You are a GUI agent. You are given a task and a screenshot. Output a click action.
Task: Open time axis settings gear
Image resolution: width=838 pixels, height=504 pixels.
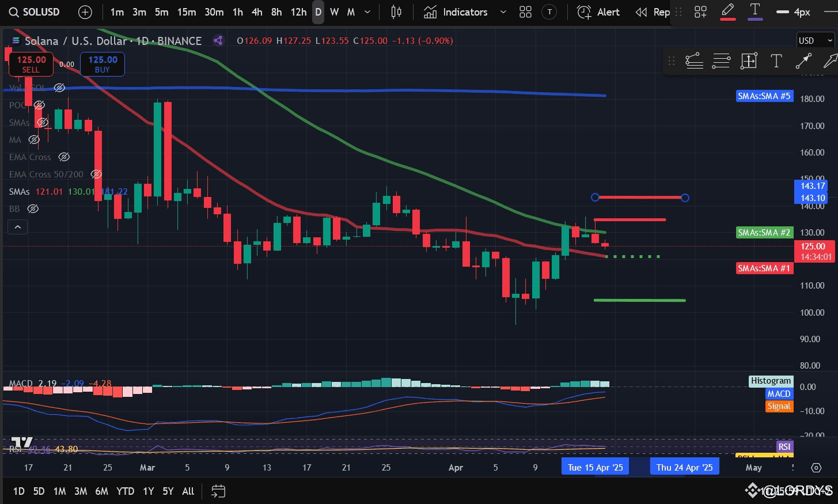pos(816,467)
